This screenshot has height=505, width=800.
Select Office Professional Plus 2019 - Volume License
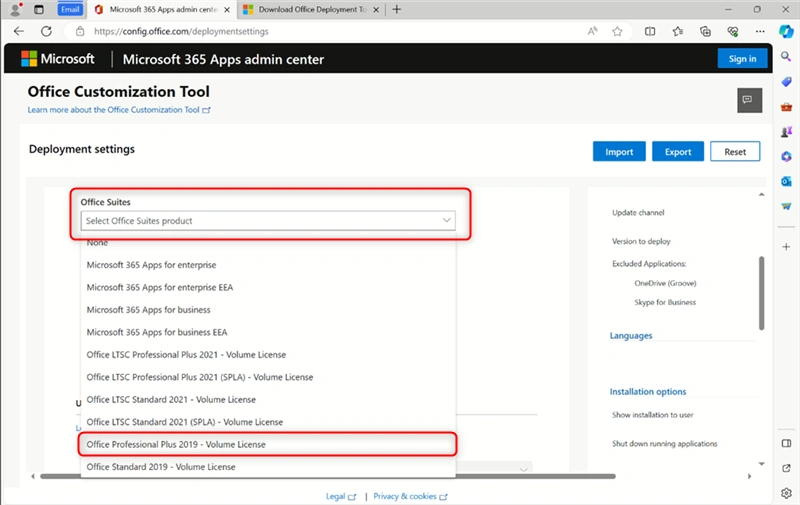[x=268, y=444]
